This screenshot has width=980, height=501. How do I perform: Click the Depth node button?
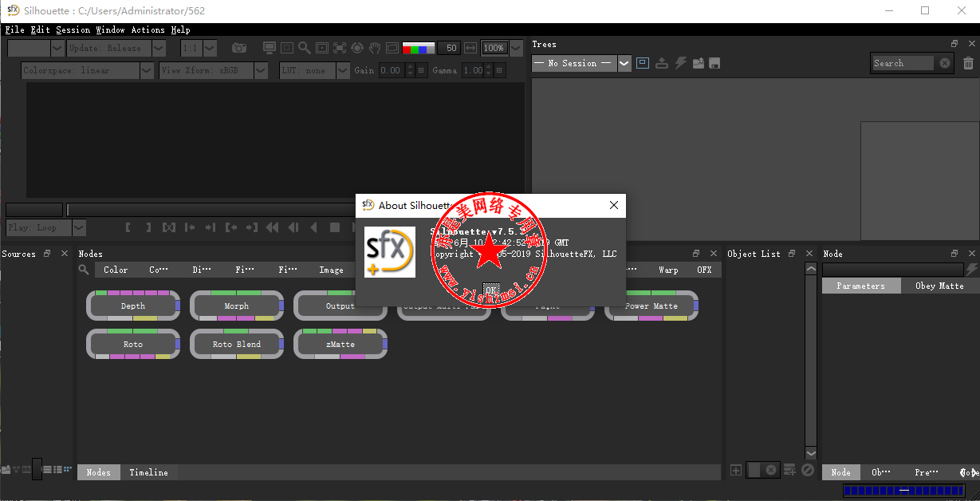point(133,306)
